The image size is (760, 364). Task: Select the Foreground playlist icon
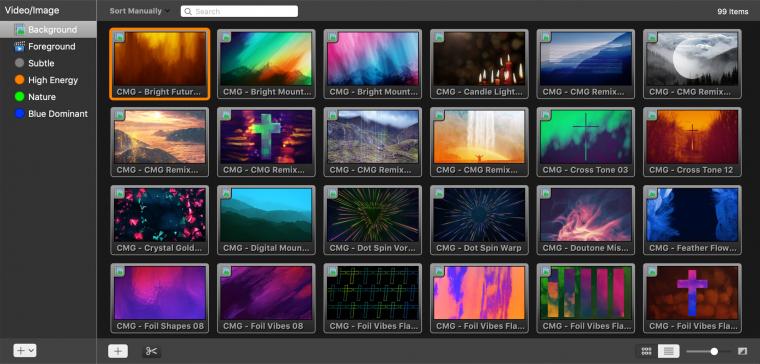pyautogui.click(x=20, y=47)
